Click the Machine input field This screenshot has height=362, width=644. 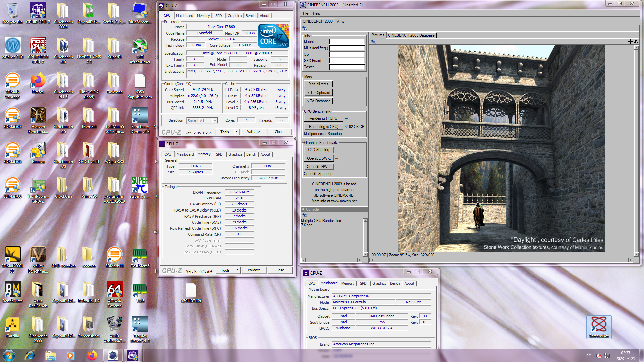click(x=347, y=42)
